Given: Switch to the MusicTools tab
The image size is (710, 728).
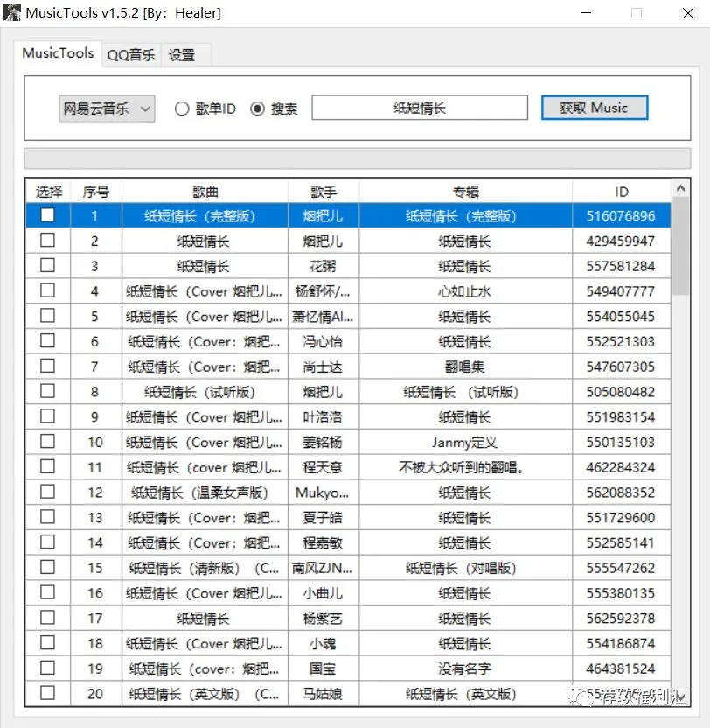Looking at the screenshot, I should point(58,53).
